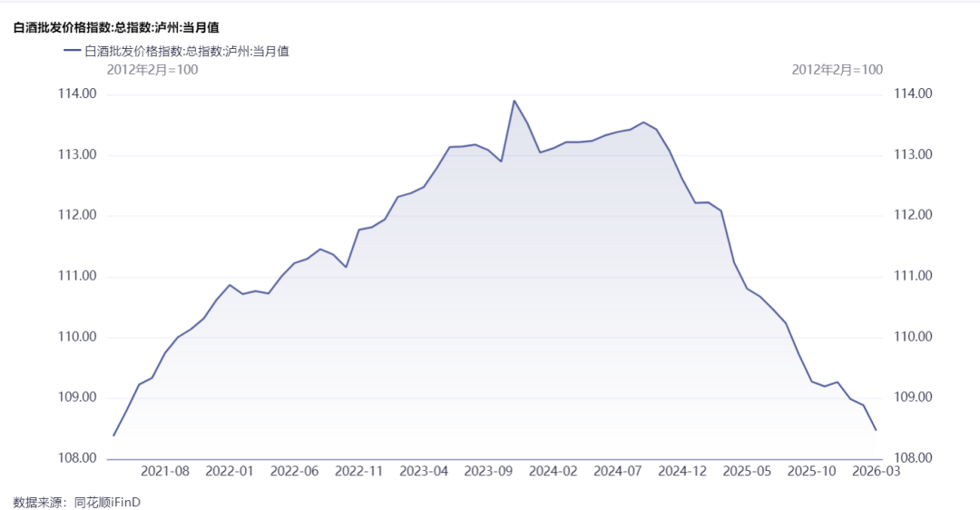Click the chart title 白酒批发价格指数:总指数:泸州:当月值

[x=116, y=27]
